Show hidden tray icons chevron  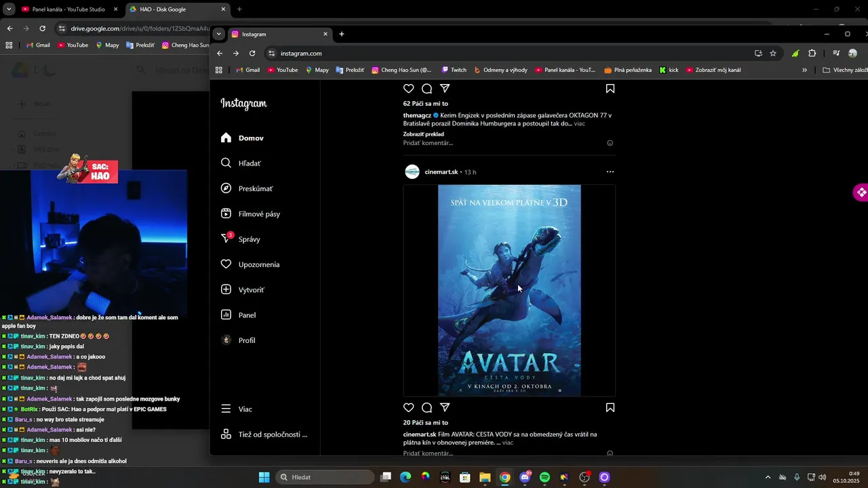[x=768, y=477]
